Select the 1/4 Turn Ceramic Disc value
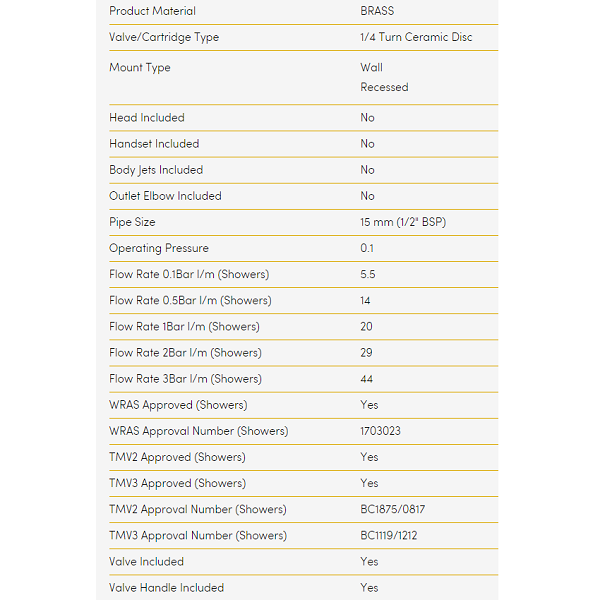This screenshot has height=600, width=600. (x=416, y=37)
